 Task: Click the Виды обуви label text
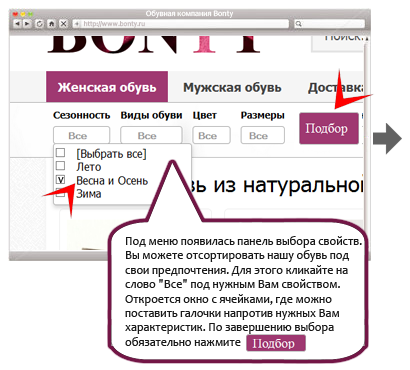[151, 115]
